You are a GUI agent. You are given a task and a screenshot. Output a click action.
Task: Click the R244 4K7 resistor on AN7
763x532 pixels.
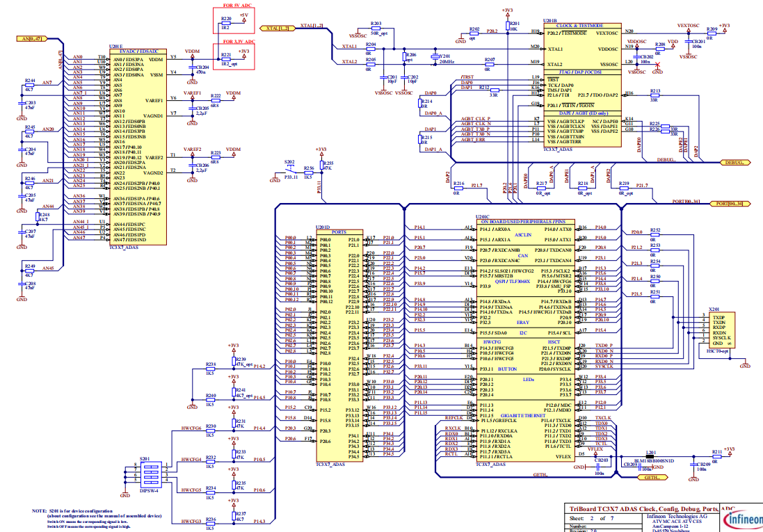[x=30, y=86]
